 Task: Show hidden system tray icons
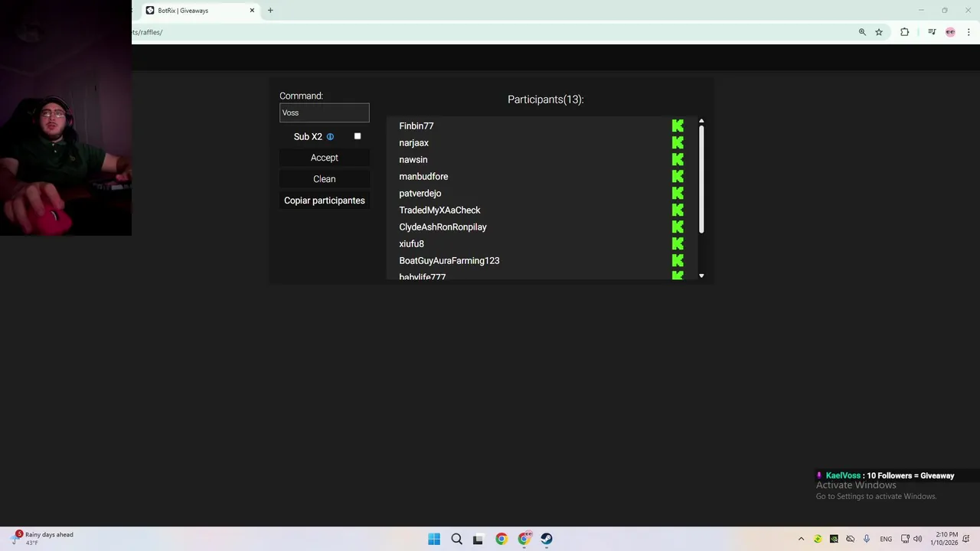pos(801,539)
